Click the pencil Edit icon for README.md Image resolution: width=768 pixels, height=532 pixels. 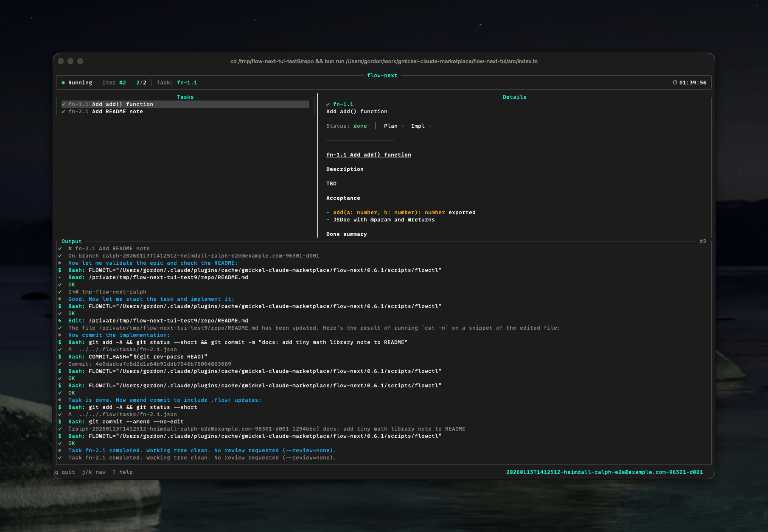pyautogui.click(x=61, y=320)
